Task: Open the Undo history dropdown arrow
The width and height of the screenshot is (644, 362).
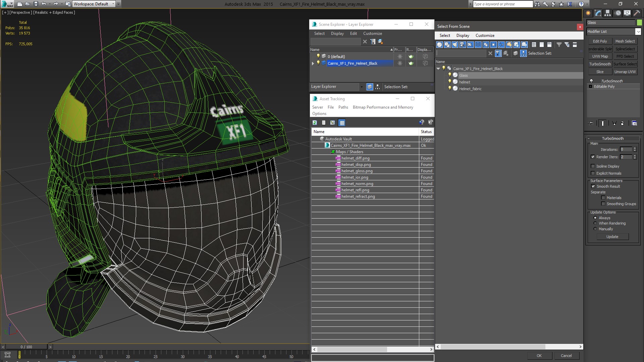Action: pos(49,4)
